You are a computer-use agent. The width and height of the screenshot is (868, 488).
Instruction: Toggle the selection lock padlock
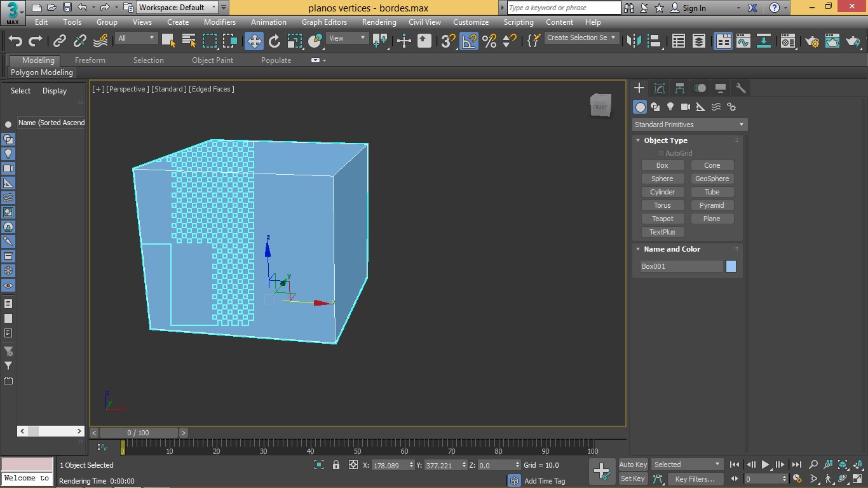336,465
